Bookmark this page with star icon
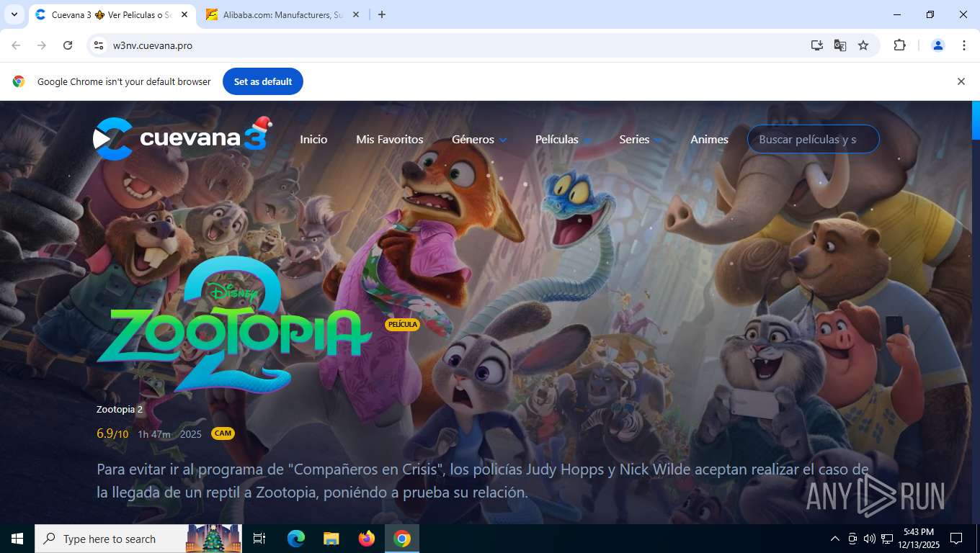Viewport: 980px width, 553px height. point(863,45)
